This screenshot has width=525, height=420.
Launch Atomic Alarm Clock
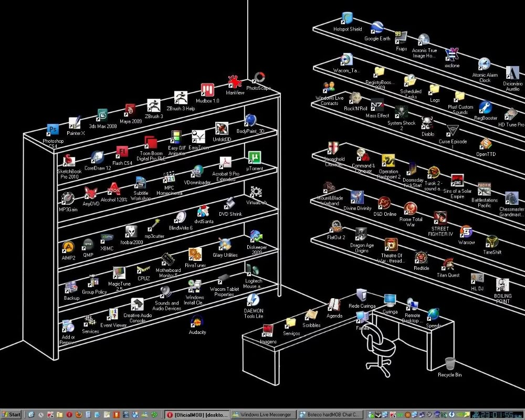coord(484,64)
